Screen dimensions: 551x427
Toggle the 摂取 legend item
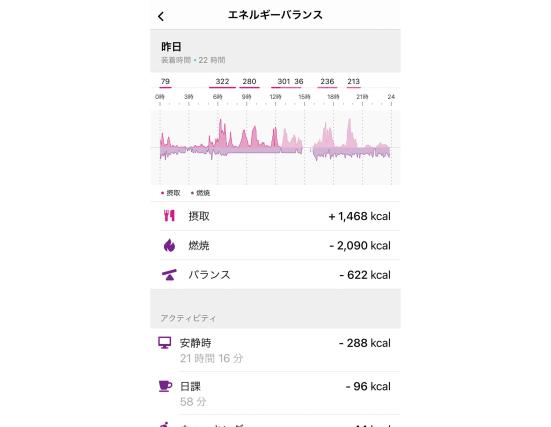tap(170, 193)
